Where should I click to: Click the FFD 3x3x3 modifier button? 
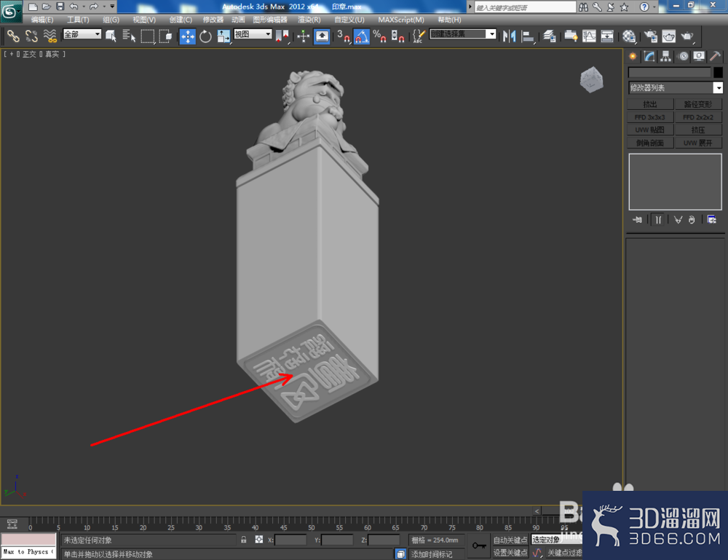650,117
